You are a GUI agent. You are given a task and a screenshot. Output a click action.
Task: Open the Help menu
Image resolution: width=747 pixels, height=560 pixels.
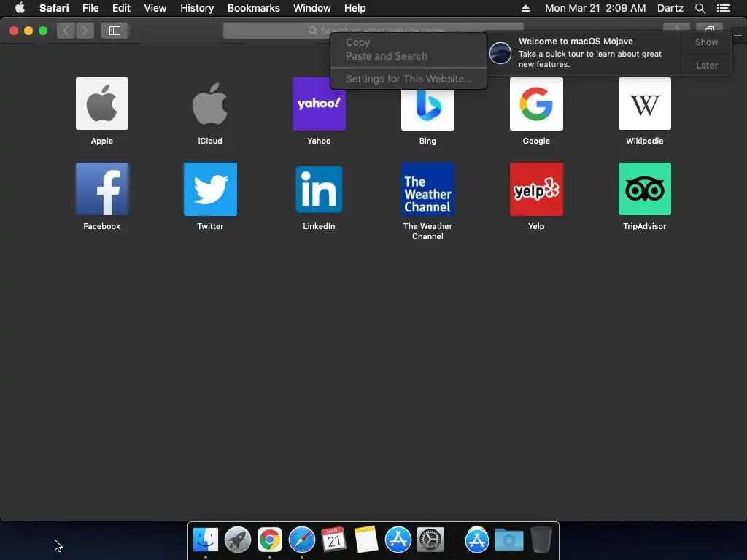[355, 8]
